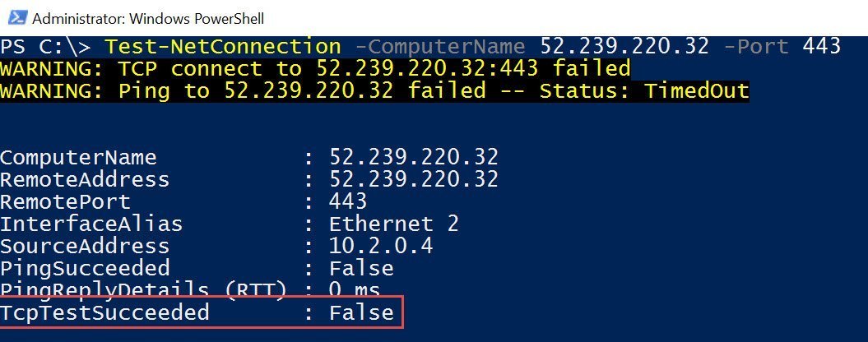Click the InterfaceAlias value Ethernet 2
Image resolution: width=868 pixels, height=342 pixels.
click(394, 224)
